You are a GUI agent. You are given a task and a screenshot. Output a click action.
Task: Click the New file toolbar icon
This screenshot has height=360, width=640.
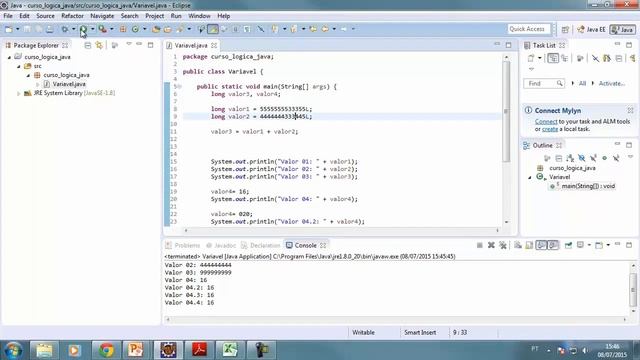click(9, 29)
